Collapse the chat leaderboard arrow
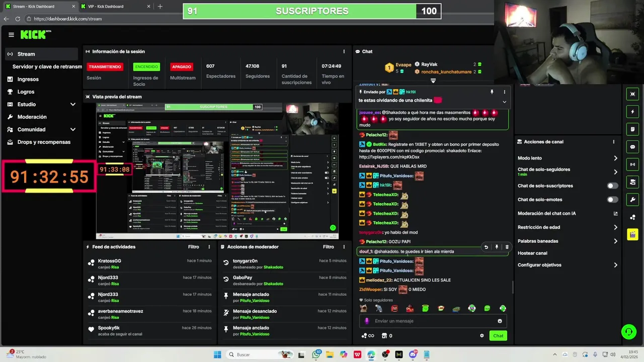 point(433,80)
